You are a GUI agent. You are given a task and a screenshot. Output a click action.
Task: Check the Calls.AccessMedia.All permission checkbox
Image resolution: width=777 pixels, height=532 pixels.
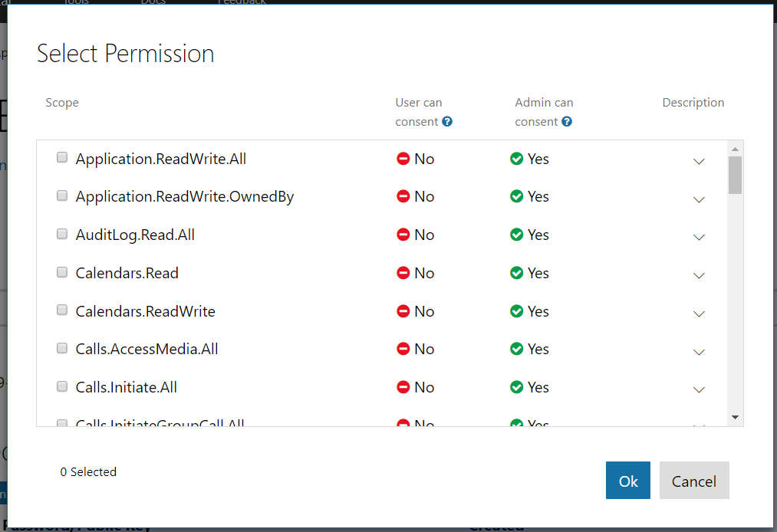(x=61, y=347)
